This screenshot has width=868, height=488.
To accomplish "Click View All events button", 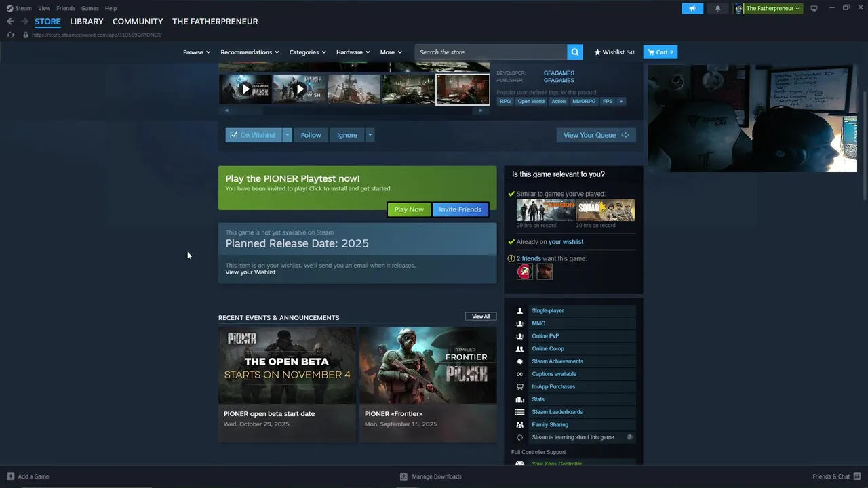I will coord(481,317).
